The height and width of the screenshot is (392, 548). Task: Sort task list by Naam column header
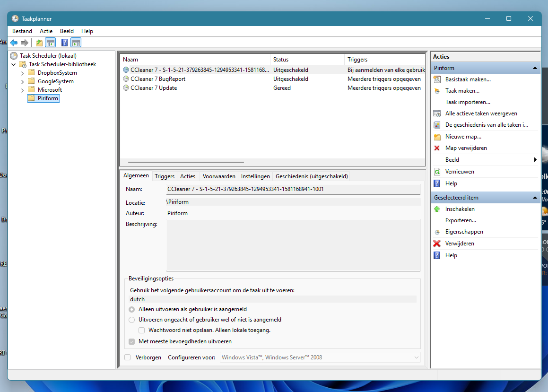[195, 60]
